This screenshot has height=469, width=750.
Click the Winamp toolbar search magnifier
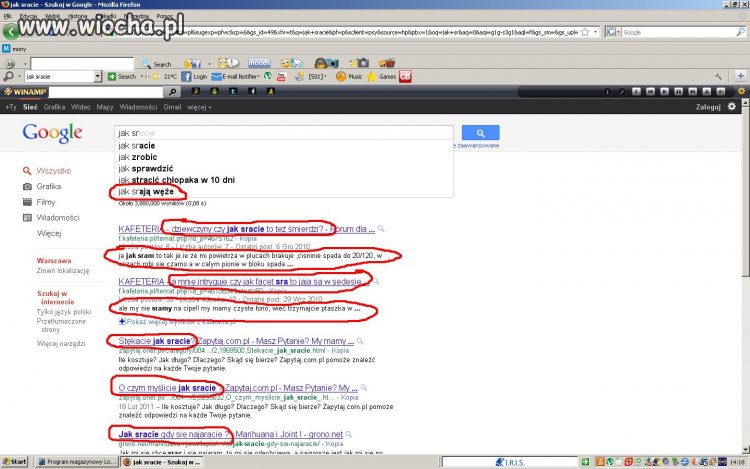coord(172,91)
